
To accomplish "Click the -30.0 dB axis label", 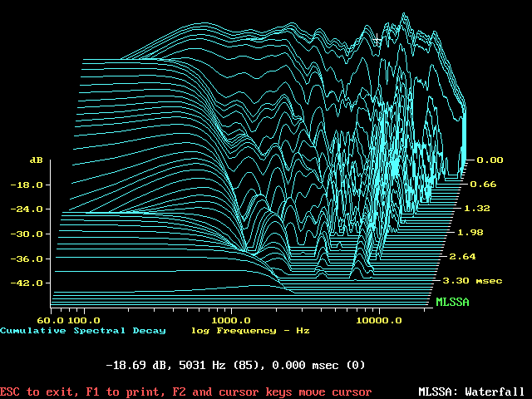I will [x=27, y=234].
